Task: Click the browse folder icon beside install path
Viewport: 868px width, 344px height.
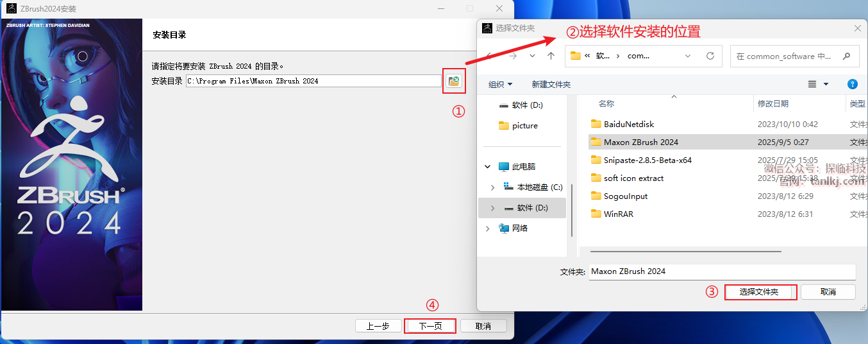Action: (454, 81)
